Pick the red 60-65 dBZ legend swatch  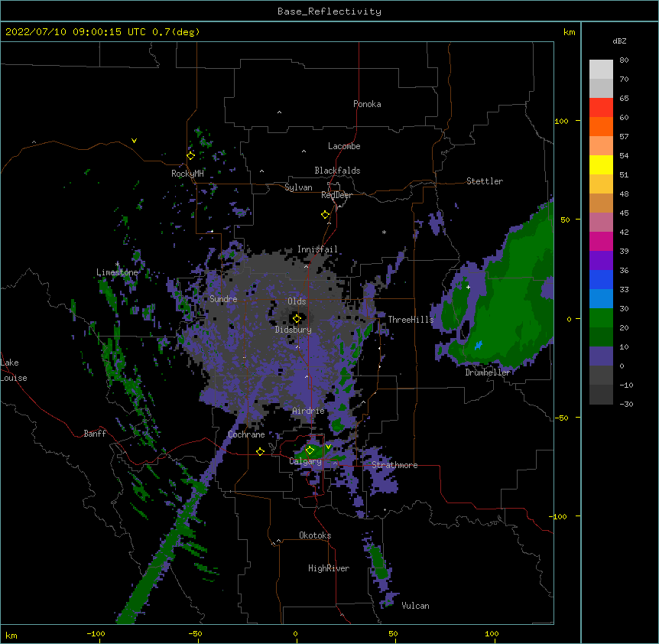(x=601, y=108)
